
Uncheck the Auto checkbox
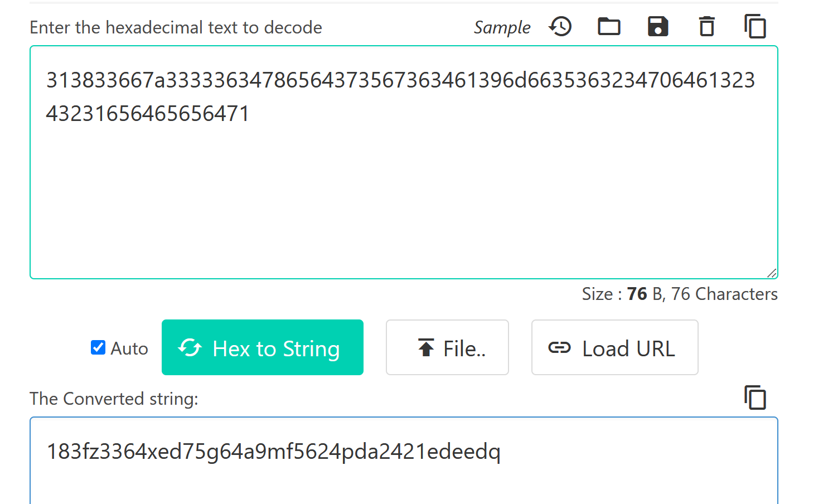98,348
